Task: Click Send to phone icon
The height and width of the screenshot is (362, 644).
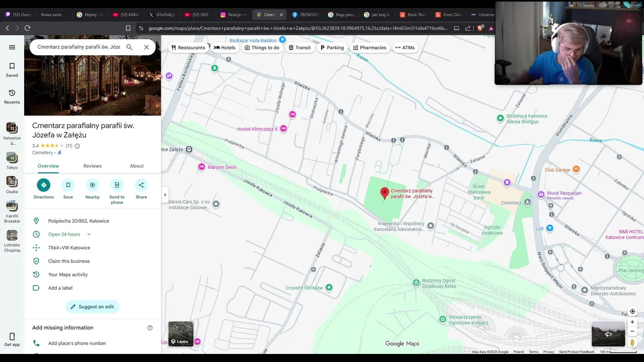Action: 117,185
